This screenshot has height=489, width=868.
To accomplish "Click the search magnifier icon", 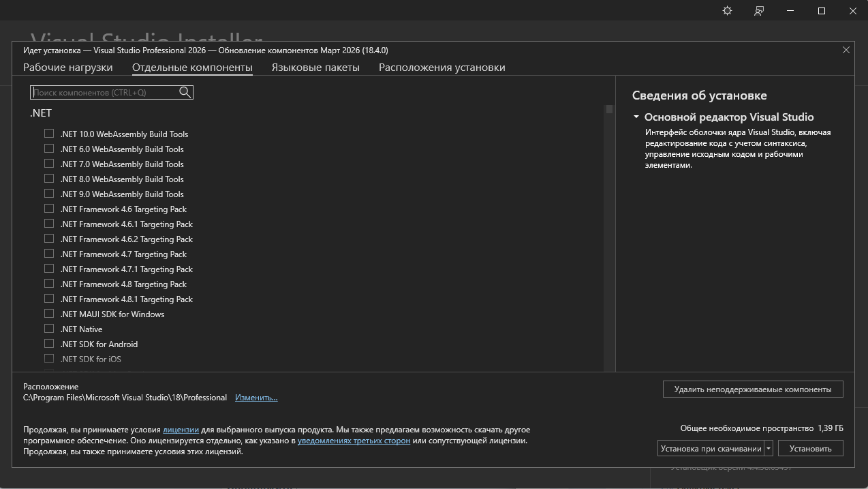I will [x=185, y=92].
